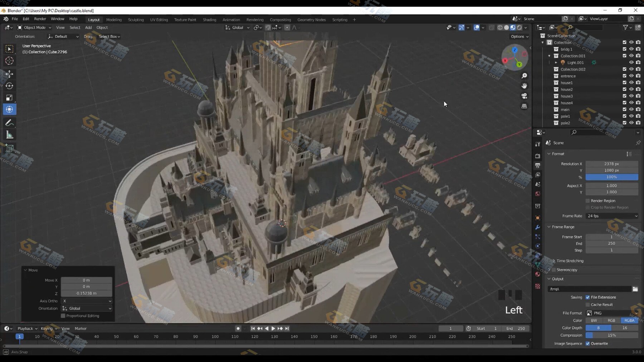Enable the Cache Result checkbox
The height and width of the screenshot is (362, 644).
click(587, 305)
